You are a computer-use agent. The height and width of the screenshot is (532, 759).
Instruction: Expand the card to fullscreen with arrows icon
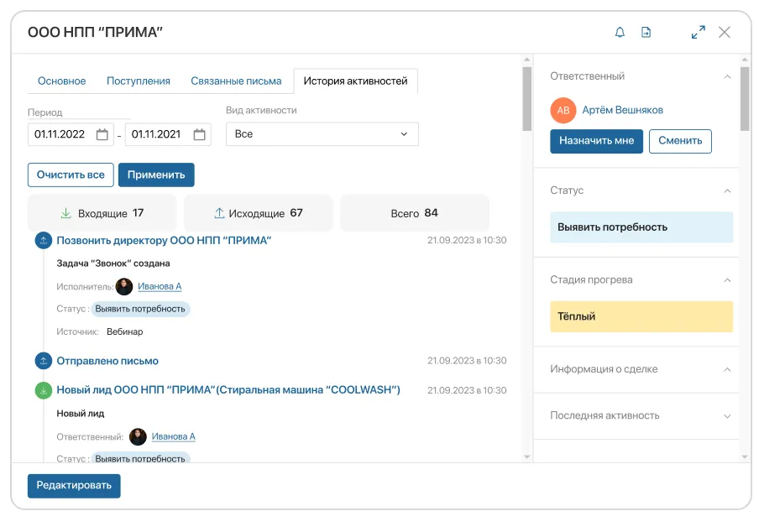click(x=698, y=31)
